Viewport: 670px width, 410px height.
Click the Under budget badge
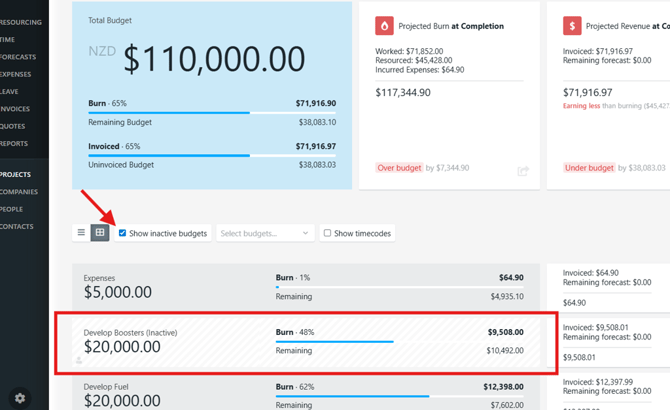point(588,168)
